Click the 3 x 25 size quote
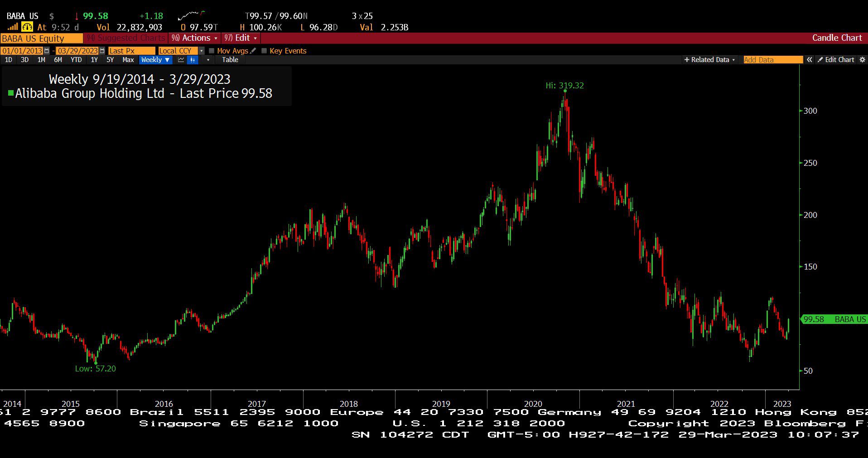 (362, 16)
